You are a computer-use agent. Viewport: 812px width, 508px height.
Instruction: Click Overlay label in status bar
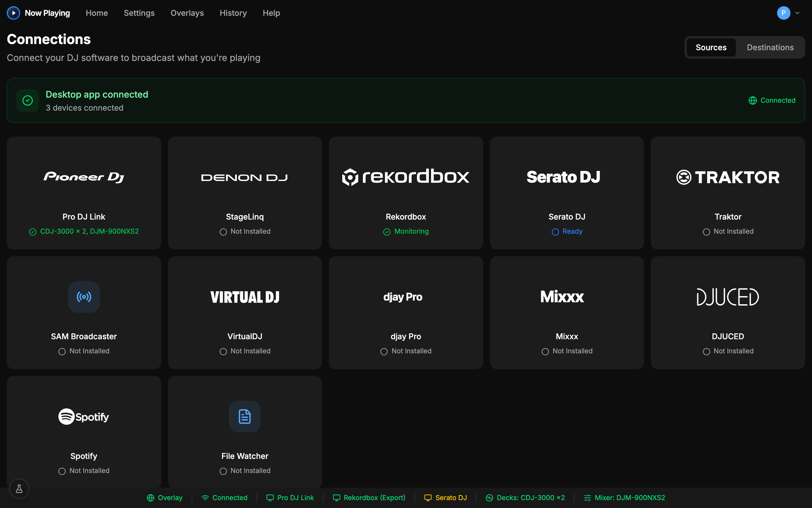coord(170,498)
